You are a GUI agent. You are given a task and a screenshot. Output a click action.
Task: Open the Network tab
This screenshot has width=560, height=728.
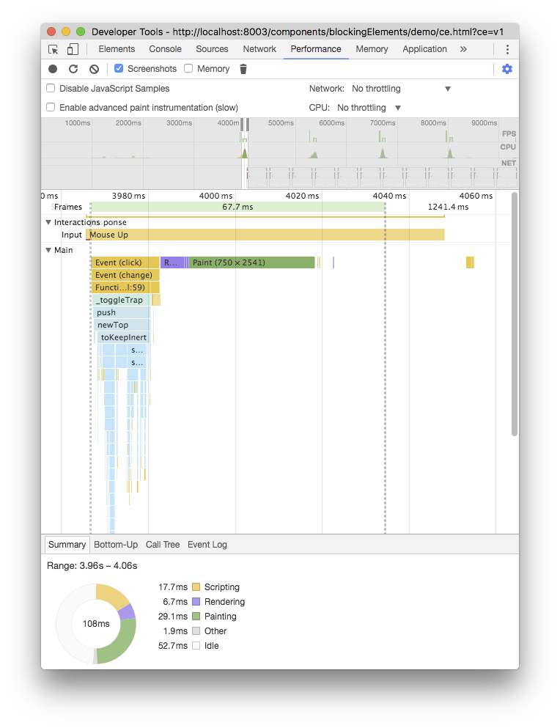point(259,49)
